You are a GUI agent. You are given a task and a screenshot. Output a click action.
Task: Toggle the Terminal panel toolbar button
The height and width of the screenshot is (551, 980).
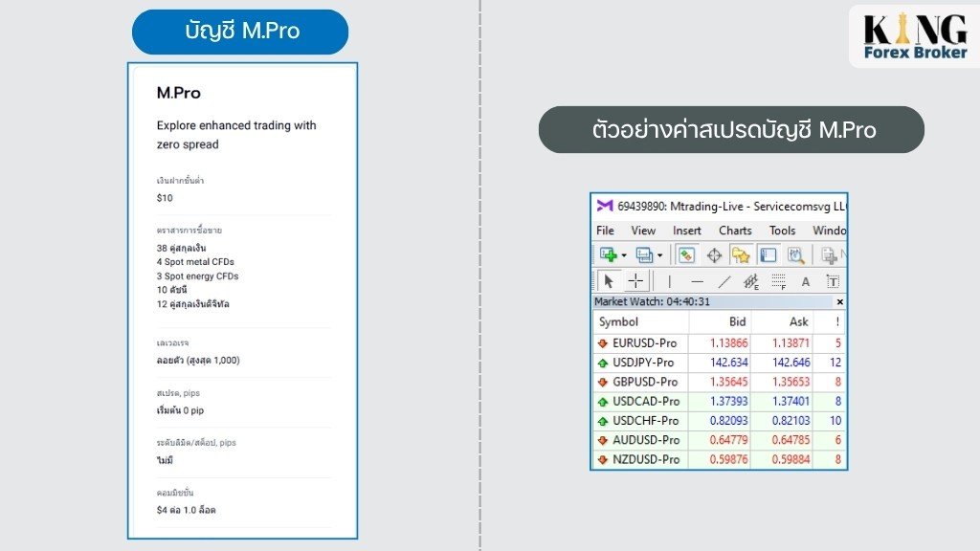pos(768,254)
